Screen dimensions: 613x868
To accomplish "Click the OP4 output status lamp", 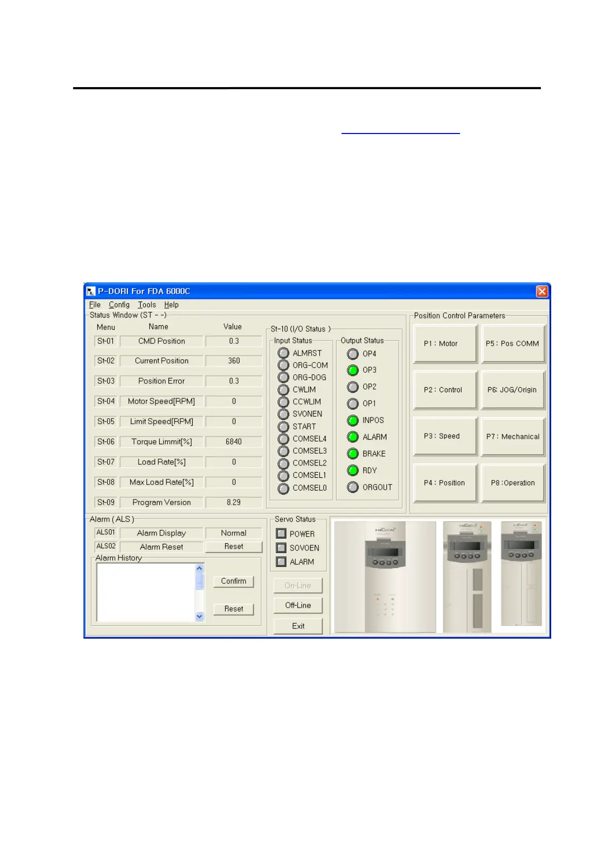I will pos(353,354).
